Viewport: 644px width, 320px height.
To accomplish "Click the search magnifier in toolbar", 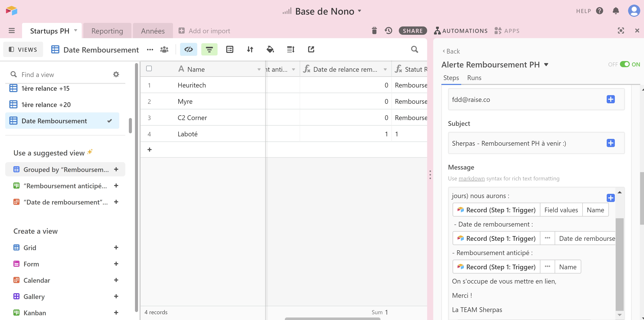I will click(x=414, y=50).
